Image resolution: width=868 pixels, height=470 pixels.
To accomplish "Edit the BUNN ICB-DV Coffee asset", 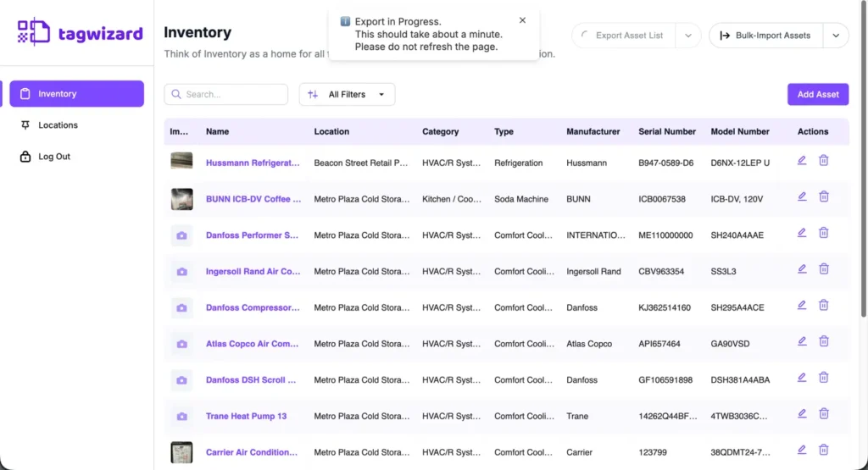I will [x=802, y=196].
